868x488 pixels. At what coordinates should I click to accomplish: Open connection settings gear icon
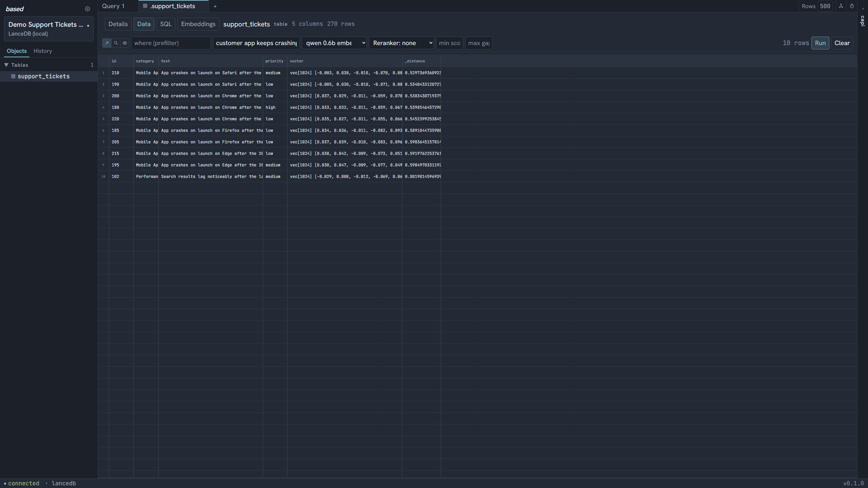87,9
